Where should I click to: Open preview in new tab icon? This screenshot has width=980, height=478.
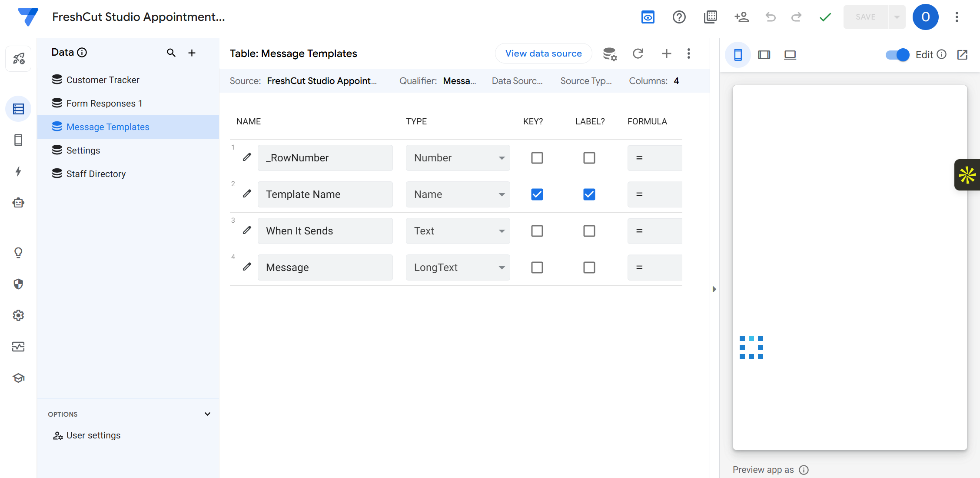(962, 55)
